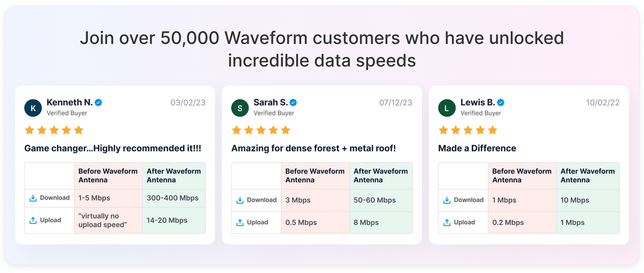Click Lewis B.'s green L avatar

pyautogui.click(x=447, y=107)
